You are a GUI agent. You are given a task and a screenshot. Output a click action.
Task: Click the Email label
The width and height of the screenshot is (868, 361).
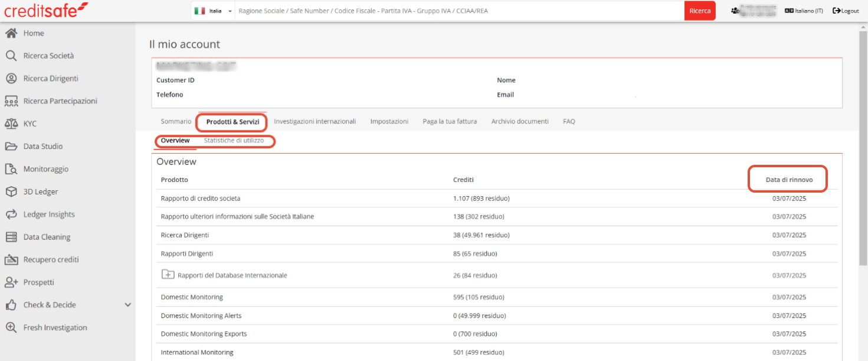(x=505, y=95)
